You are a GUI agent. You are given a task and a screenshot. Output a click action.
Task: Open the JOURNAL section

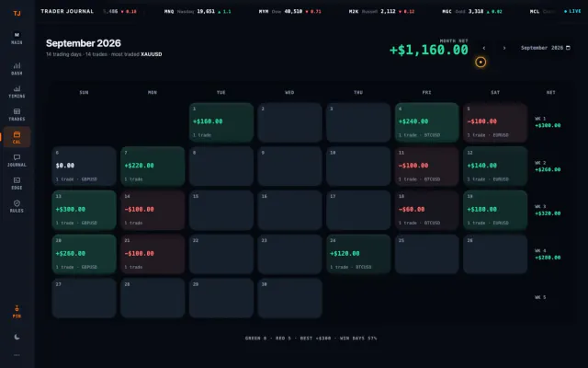(x=17, y=161)
